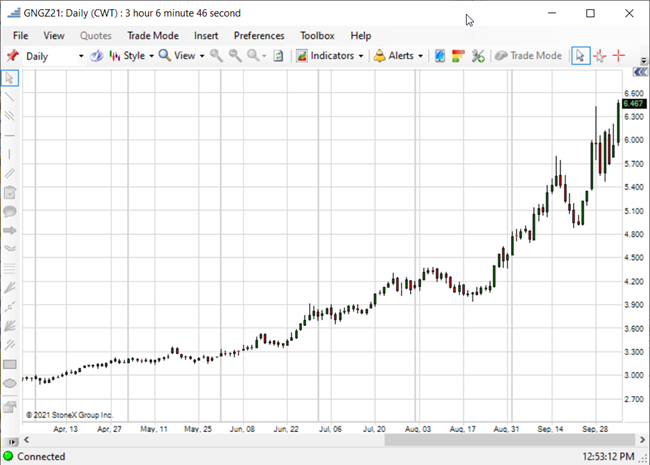This screenshot has width=650, height=465.
Task: Click the candlestick Style icon
Action: pos(114,56)
